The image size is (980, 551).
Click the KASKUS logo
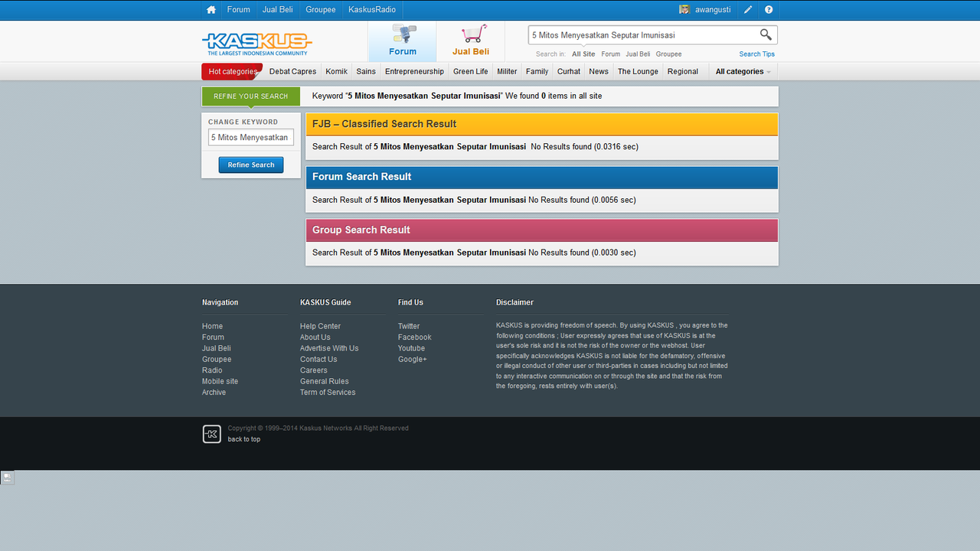coord(256,43)
